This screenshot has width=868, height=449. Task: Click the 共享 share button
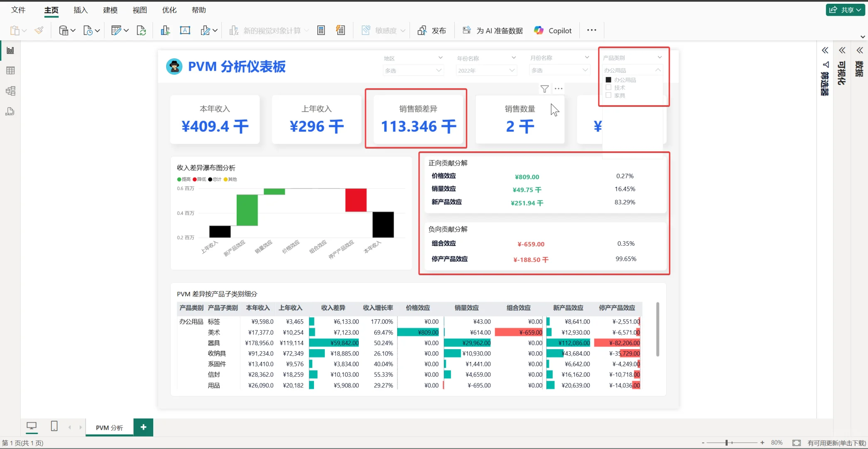point(845,10)
